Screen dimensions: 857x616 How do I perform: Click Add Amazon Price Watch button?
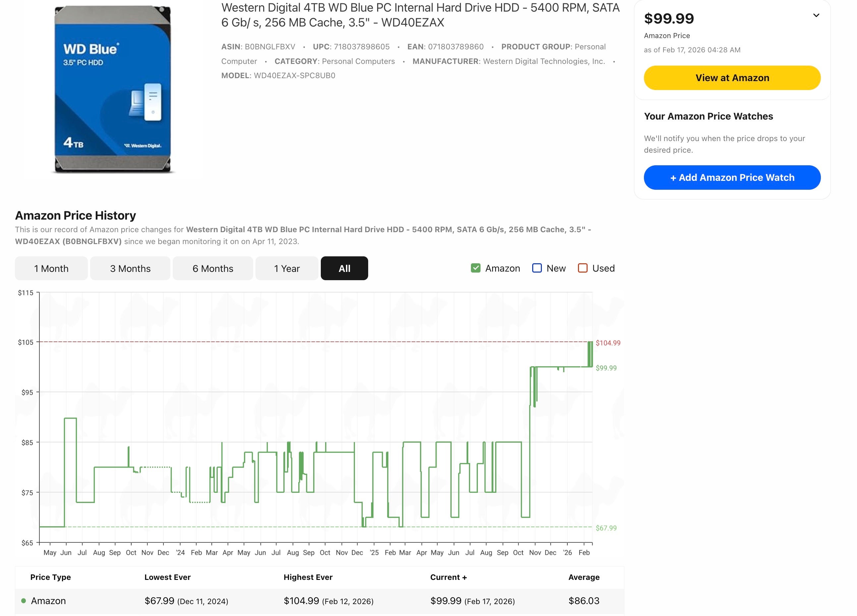point(731,178)
